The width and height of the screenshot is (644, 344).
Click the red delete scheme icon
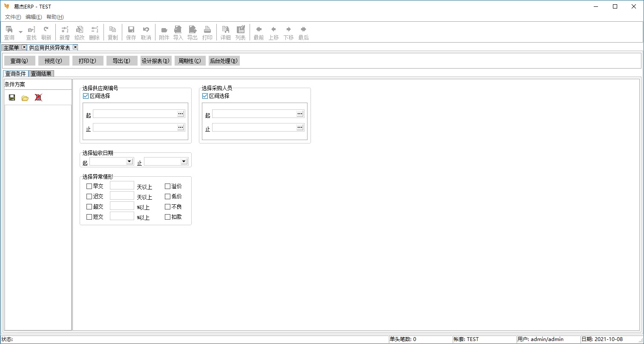(x=38, y=97)
